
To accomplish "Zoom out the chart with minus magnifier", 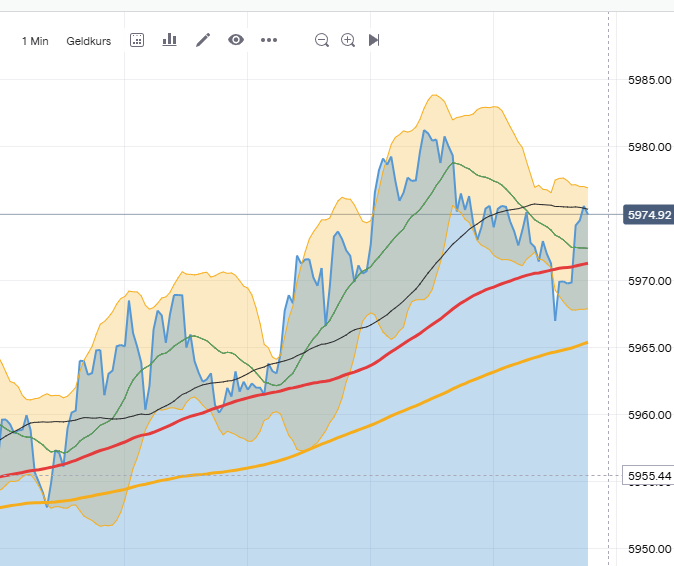I will (322, 40).
